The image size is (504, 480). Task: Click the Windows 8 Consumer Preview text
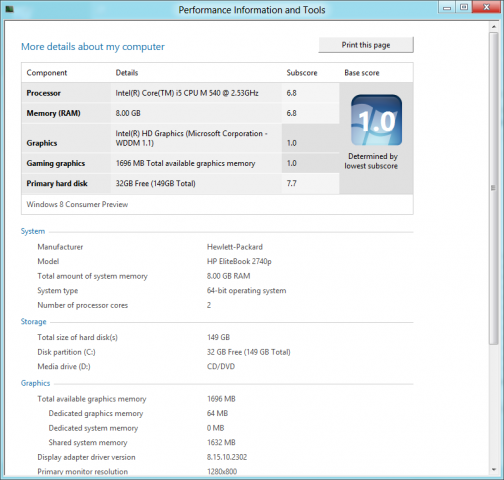(x=77, y=204)
